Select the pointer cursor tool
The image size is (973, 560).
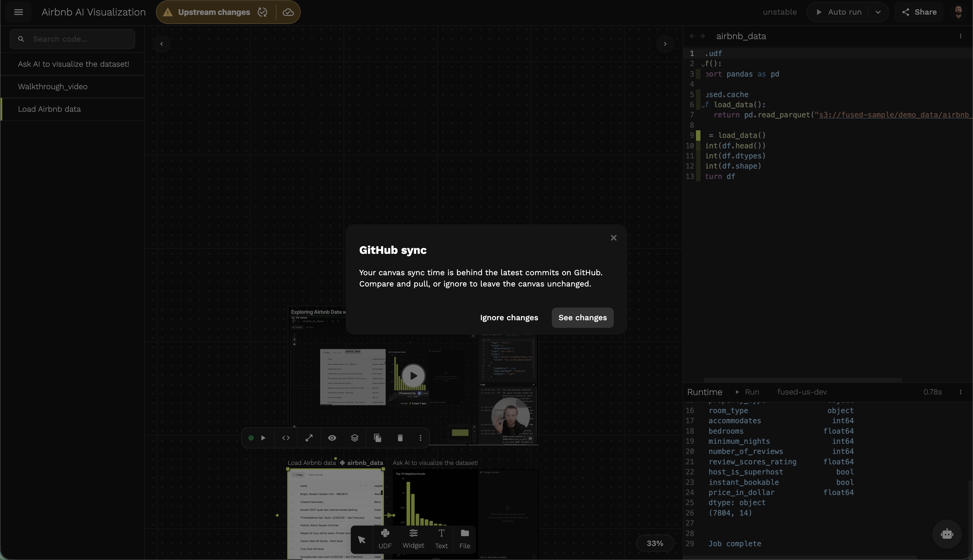click(362, 540)
